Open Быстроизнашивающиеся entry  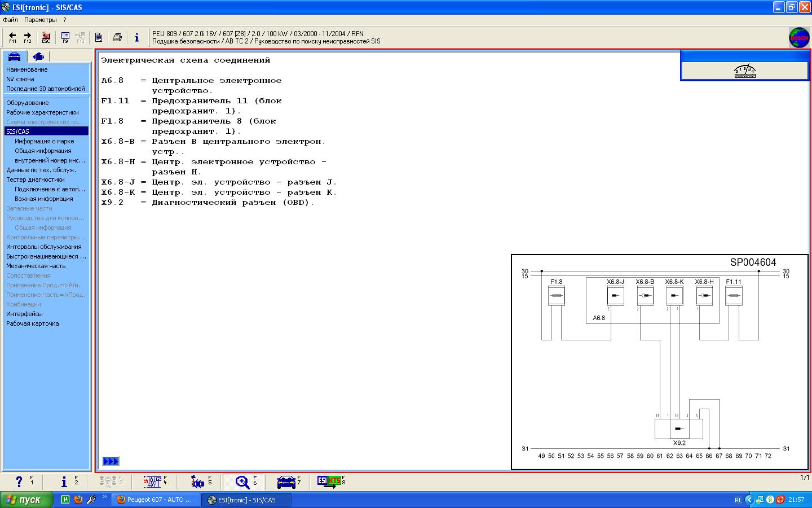pyautogui.click(x=46, y=256)
